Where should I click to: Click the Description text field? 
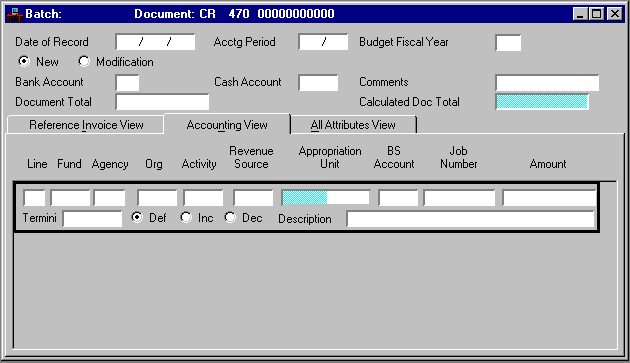tap(470, 219)
